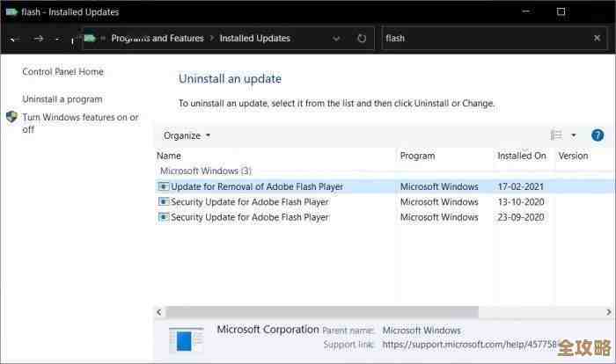Open Uninstall a program link
Image resolution: width=616 pixels, height=364 pixels.
click(x=62, y=99)
